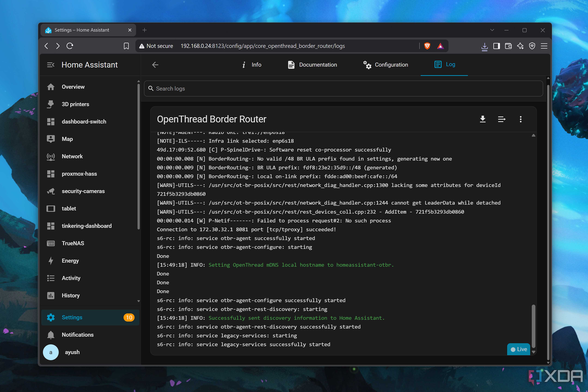Collapse the Home Assistant sidebar menu icon
The height and width of the screenshot is (392, 588).
(x=51, y=65)
